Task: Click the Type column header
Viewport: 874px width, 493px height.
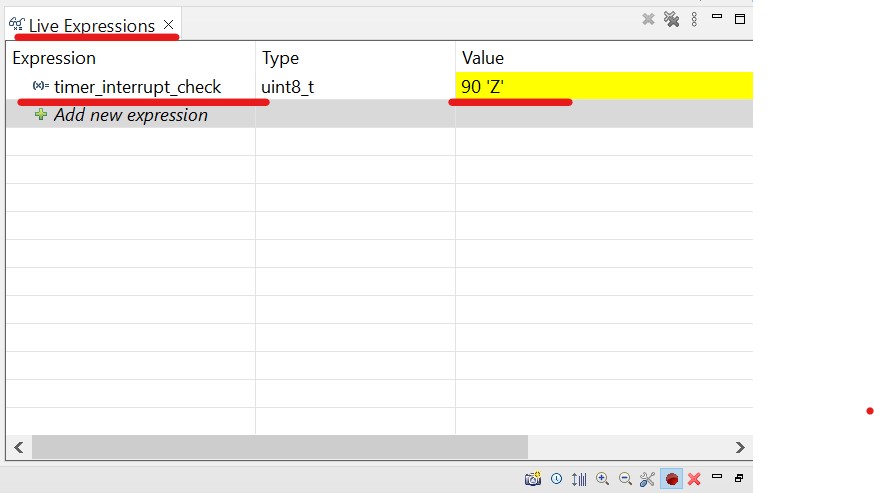Action: 280,58
